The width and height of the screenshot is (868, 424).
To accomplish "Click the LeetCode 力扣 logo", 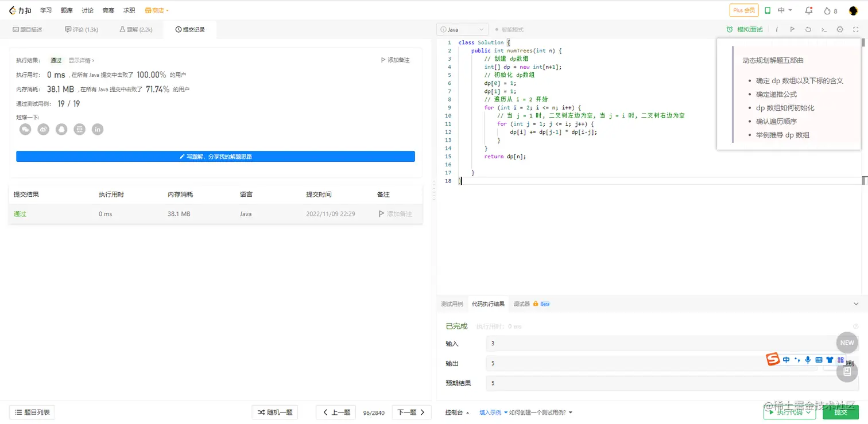I will pyautogui.click(x=20, y=10).
